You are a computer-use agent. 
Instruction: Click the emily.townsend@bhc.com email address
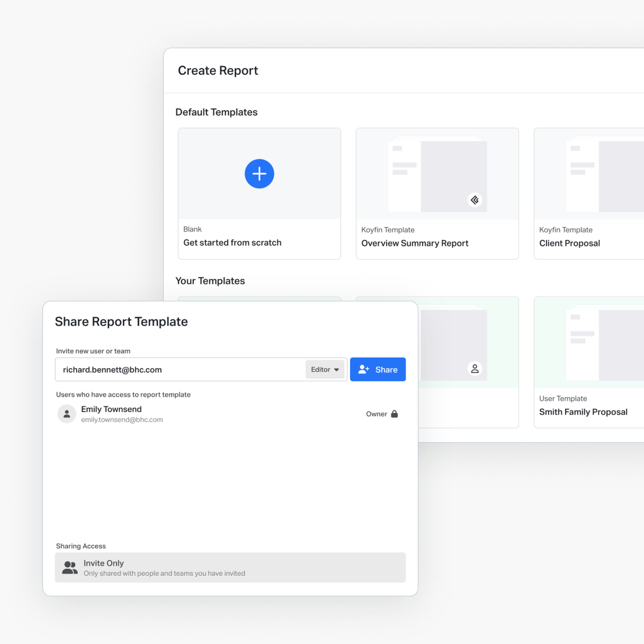pyautogui.click(x=122, y=420)
